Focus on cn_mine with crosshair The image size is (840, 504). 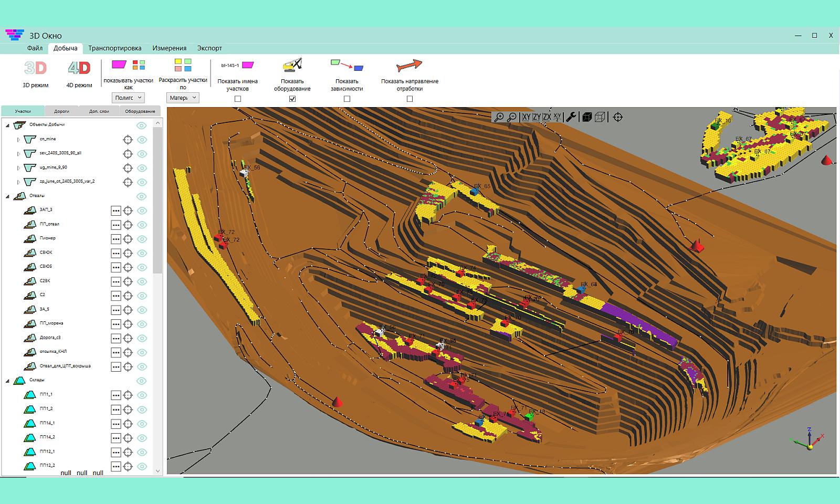(128, 140)
